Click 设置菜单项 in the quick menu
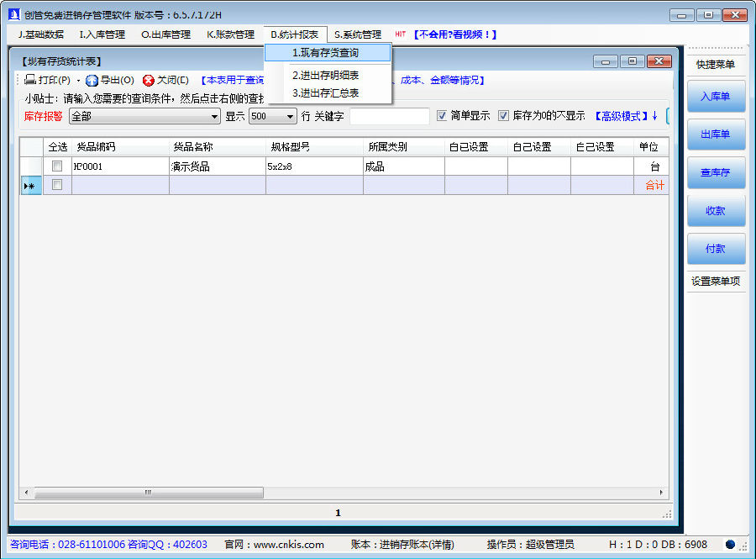The height and width of the screenshot is (559, 756). (x=716, y=282)
